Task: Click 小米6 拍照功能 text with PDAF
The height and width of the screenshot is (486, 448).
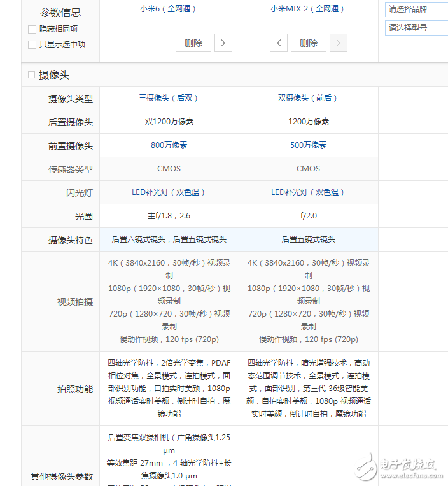Action: pyautogui.click(x=169, y=389)
